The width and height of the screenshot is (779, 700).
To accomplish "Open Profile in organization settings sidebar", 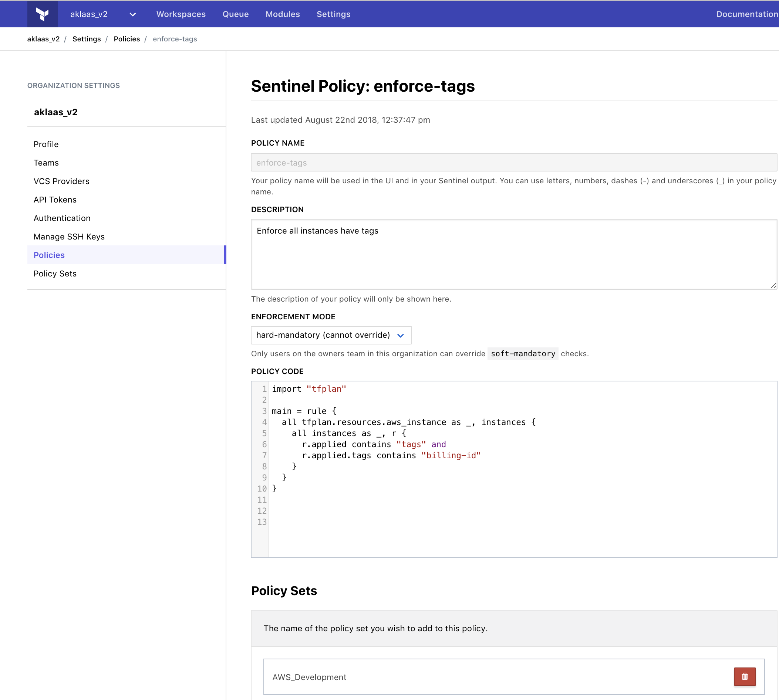I will click(x=46, y=144).
